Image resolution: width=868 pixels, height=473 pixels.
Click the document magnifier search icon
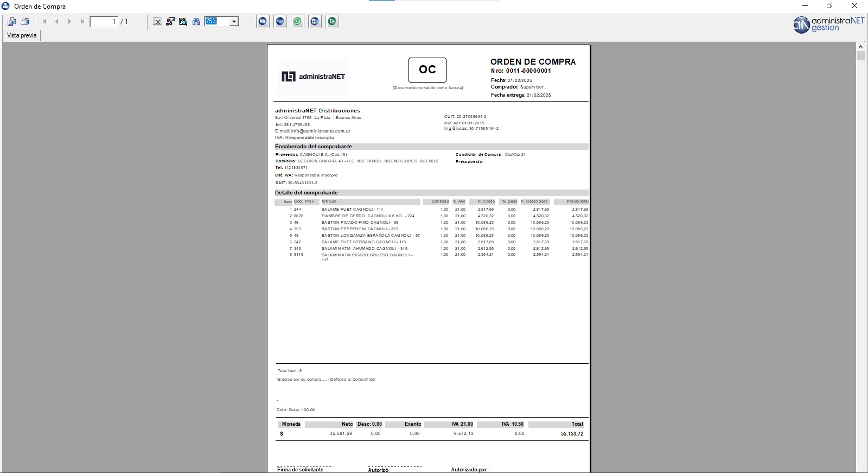(183, 22)
